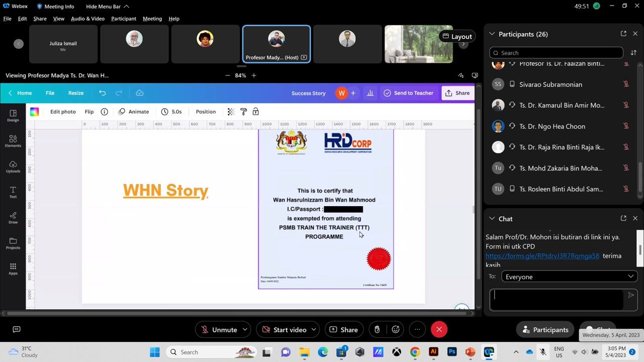Open the Audio & Video menu

88,19
